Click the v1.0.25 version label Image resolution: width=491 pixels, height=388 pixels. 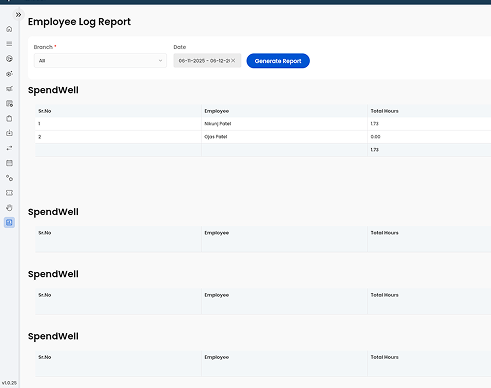click(9, 383)
